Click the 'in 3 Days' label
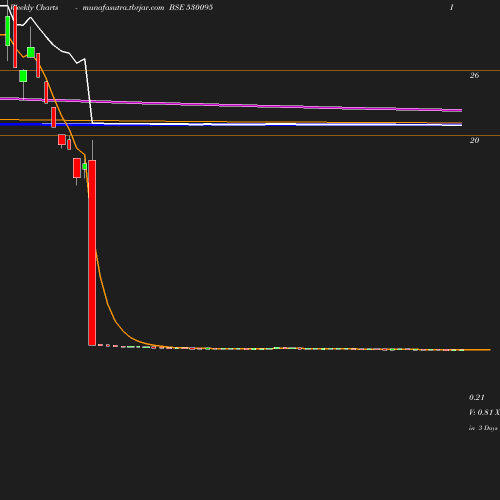This screenshot has width=500, height=500. click(483, 428)
